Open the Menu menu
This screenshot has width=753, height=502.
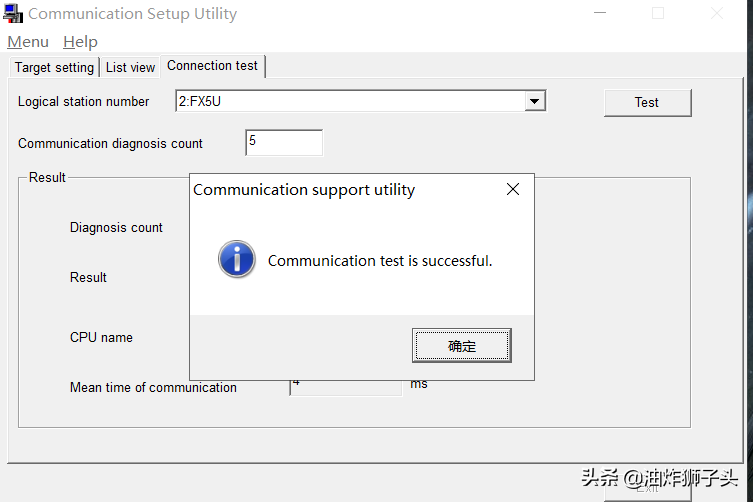(x=28, y=41)
